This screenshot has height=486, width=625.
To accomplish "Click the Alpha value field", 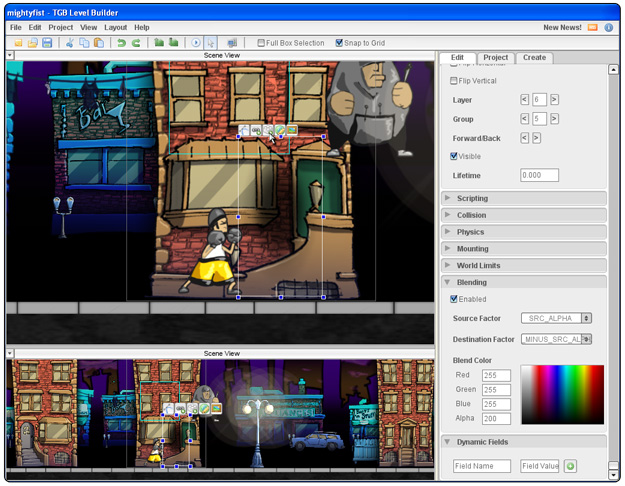I will tap(496, 419).
